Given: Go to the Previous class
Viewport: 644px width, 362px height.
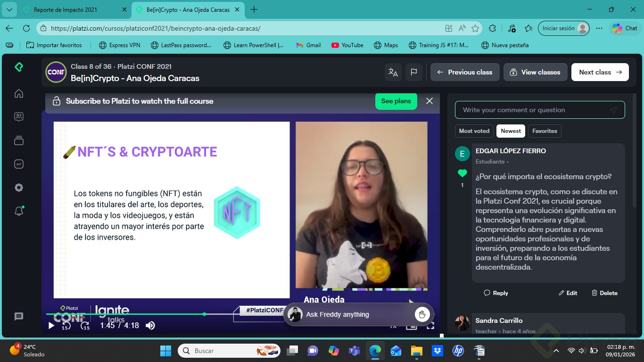Looking at the screenshot, I should click(465, 72).
